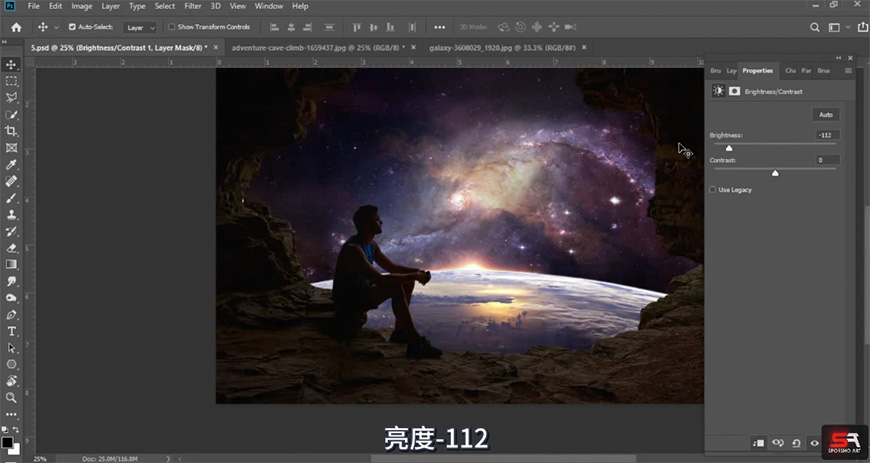Select the layer mask icon in Properties
This screenshot has width=870, height=463.
(734, 91)
